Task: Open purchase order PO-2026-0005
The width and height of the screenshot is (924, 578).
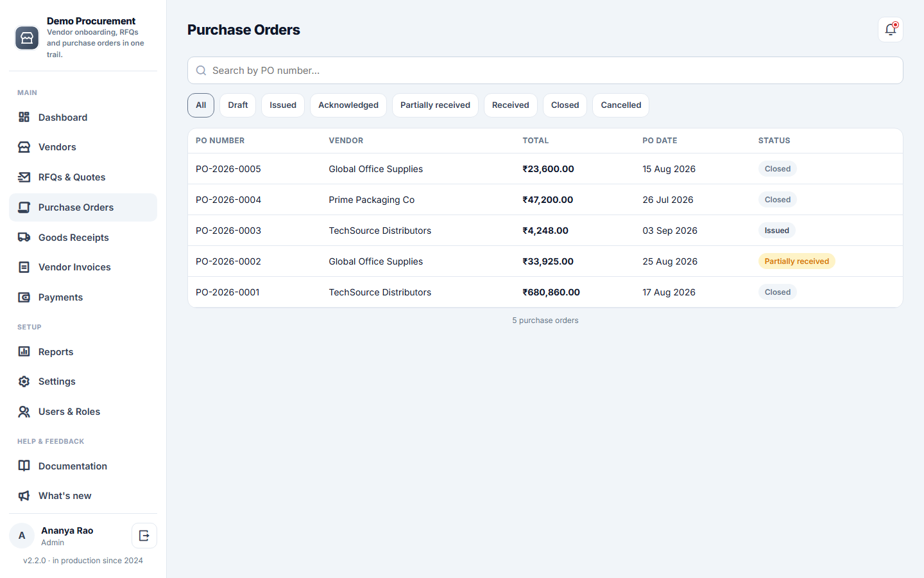Action: 545,169
